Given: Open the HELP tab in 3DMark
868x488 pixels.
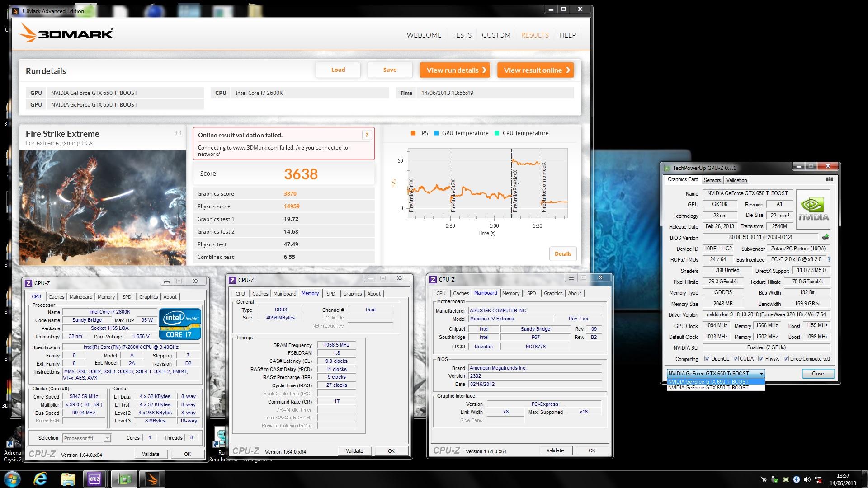Looking at the screenshot, I should [567, 35].
